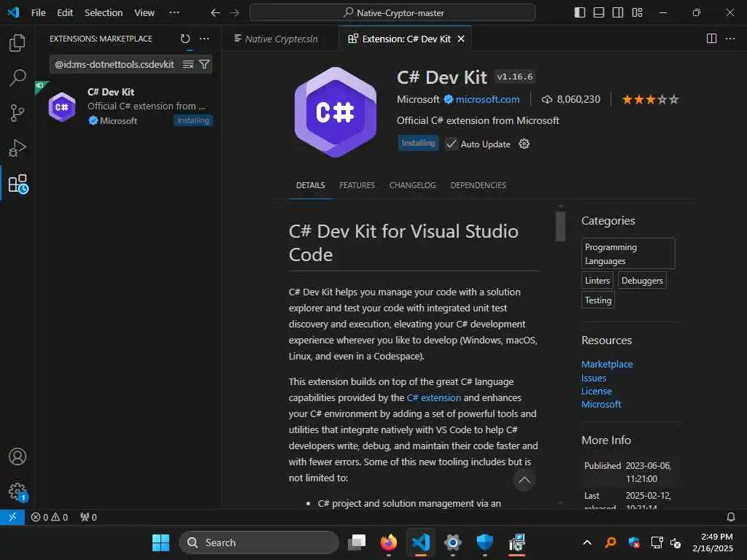This screenshot has height=560, width=747.
Task: Switch to the DEPENDENCIES tab
Action: tap(478, 185)
